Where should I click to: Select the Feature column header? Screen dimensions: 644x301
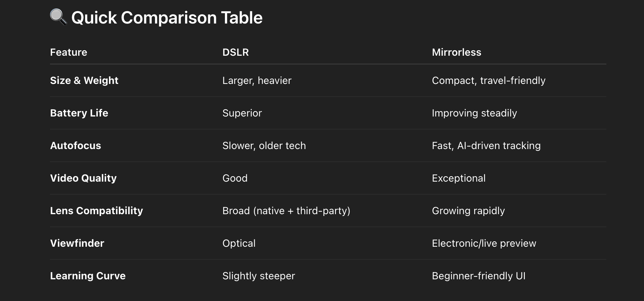click(68, 52)
